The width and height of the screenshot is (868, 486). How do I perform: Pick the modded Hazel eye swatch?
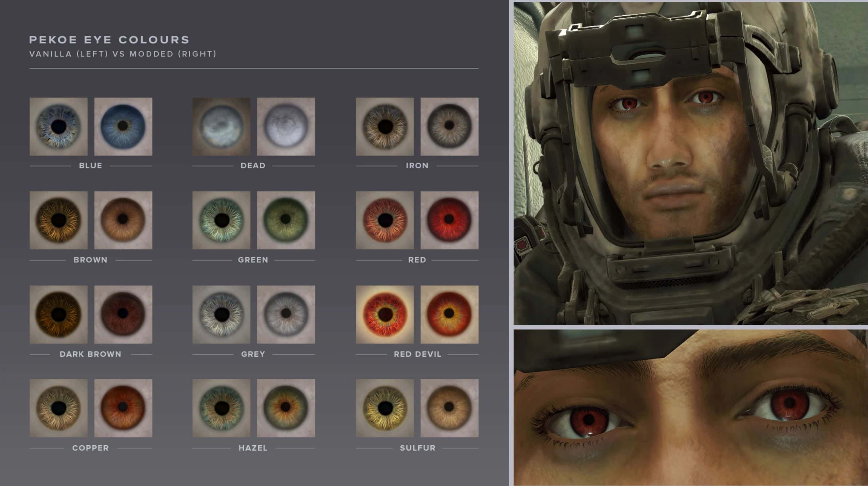286,408
